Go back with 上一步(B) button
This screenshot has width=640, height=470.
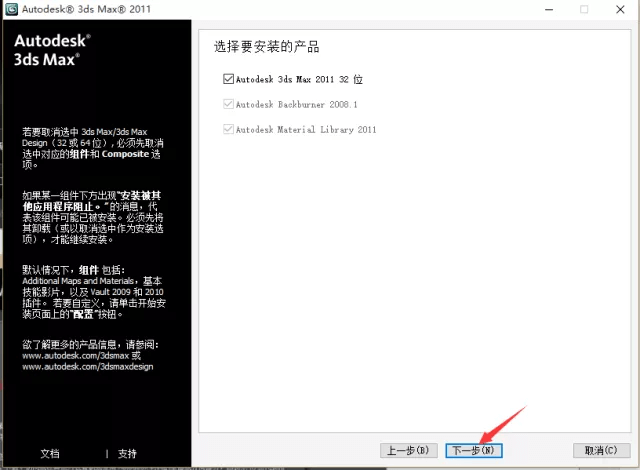(x=409, y=450)
